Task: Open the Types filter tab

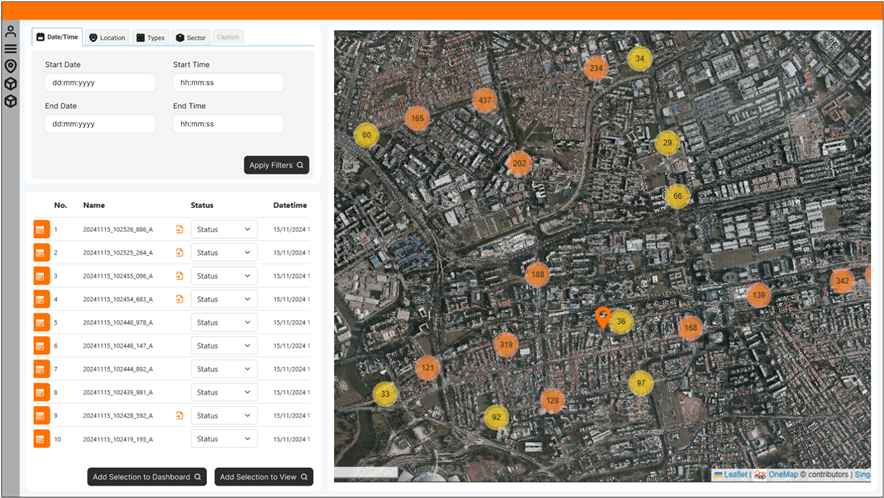Action: pos(150,37)
